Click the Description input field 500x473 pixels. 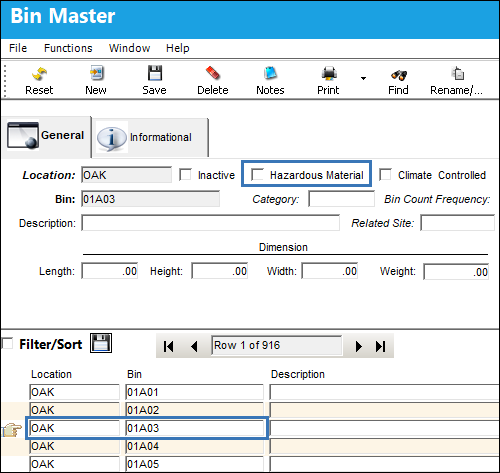tap(211, 223)
